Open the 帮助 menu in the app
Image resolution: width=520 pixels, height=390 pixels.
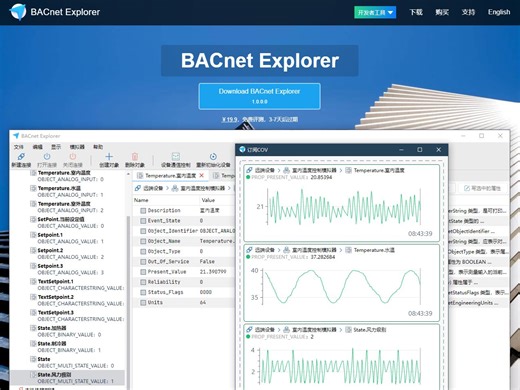98,147
